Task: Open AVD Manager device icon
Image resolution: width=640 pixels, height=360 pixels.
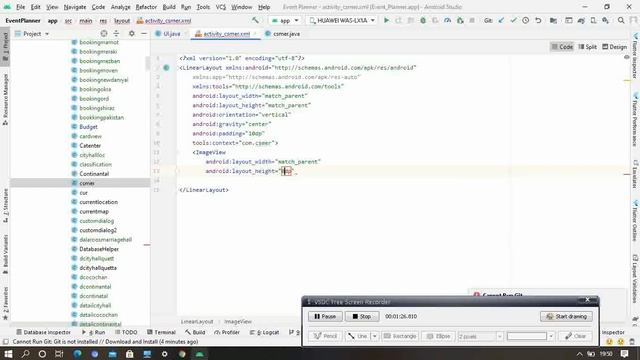Action: pos(593,20)
